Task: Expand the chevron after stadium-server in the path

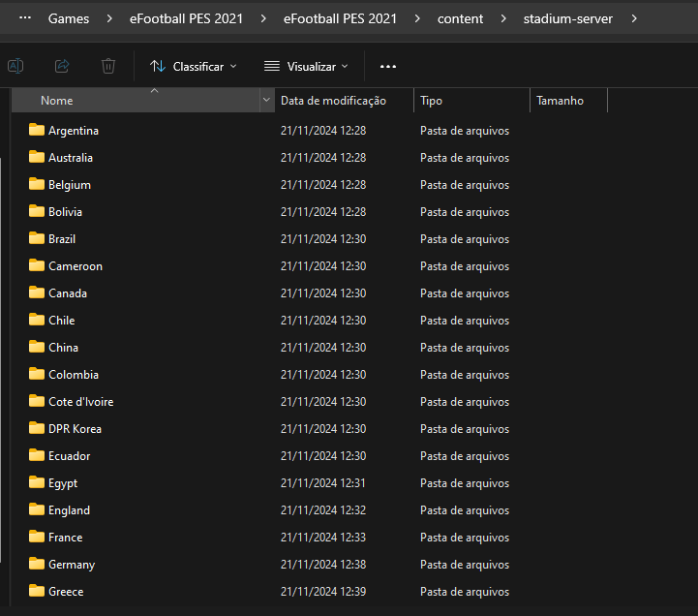Action: 634,18
